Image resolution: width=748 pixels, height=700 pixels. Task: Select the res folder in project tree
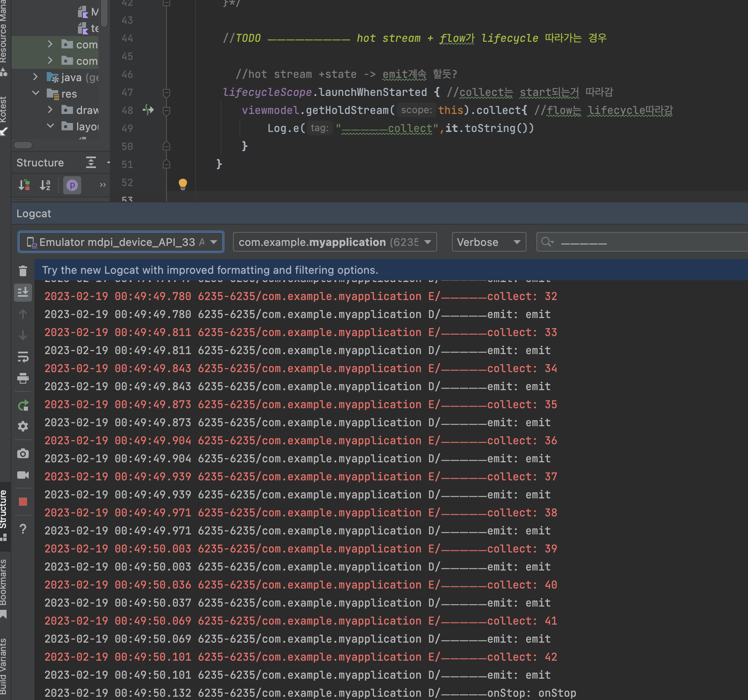pos(62,94)
